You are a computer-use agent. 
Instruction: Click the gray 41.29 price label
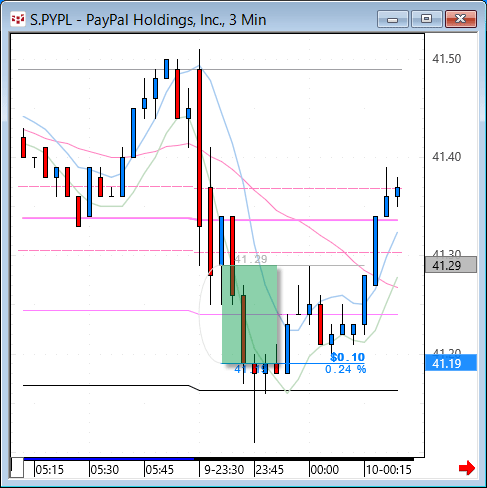451,265
